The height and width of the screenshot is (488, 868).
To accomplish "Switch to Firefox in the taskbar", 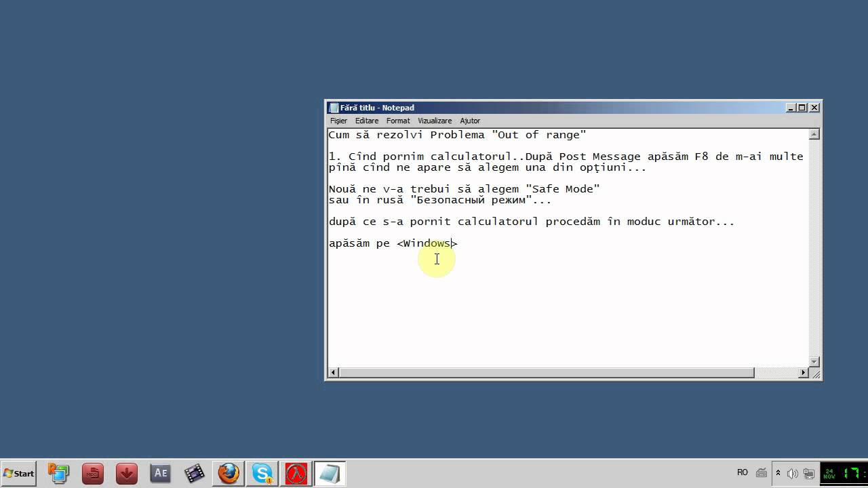I will pyautogui.click(x=229, y=473).
